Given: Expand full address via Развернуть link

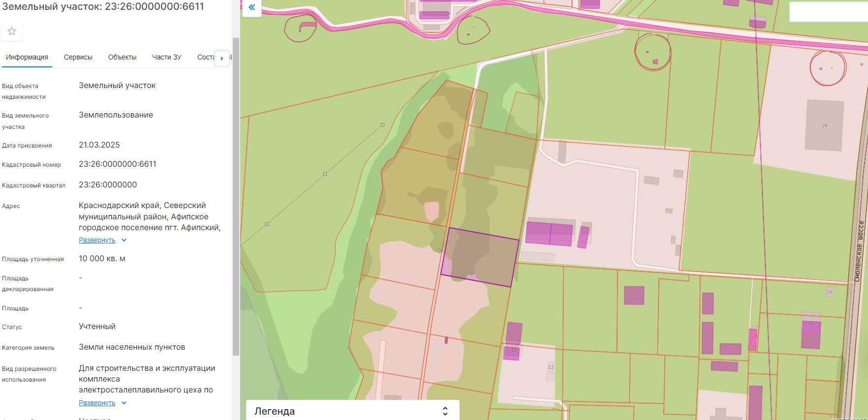Looking at the screenshot, I should pos(97,240).
